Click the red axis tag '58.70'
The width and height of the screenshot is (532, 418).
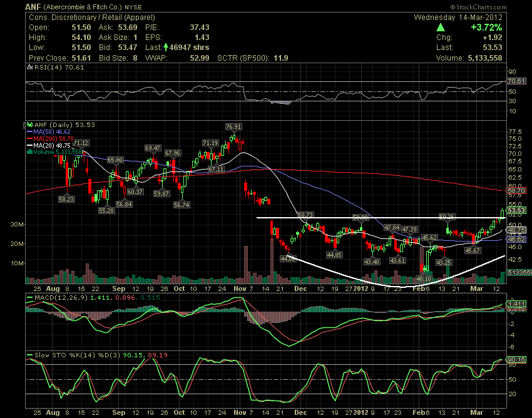point(516,191)
